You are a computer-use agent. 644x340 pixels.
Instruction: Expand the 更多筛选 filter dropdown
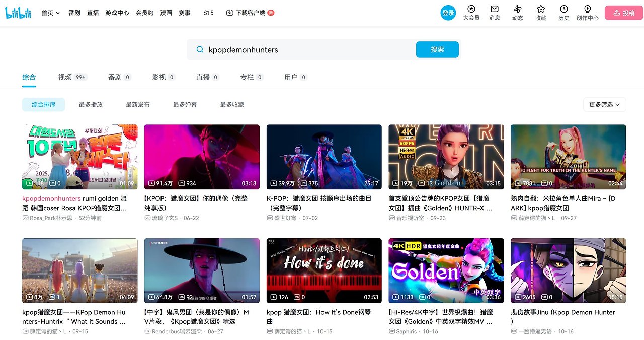604,104
